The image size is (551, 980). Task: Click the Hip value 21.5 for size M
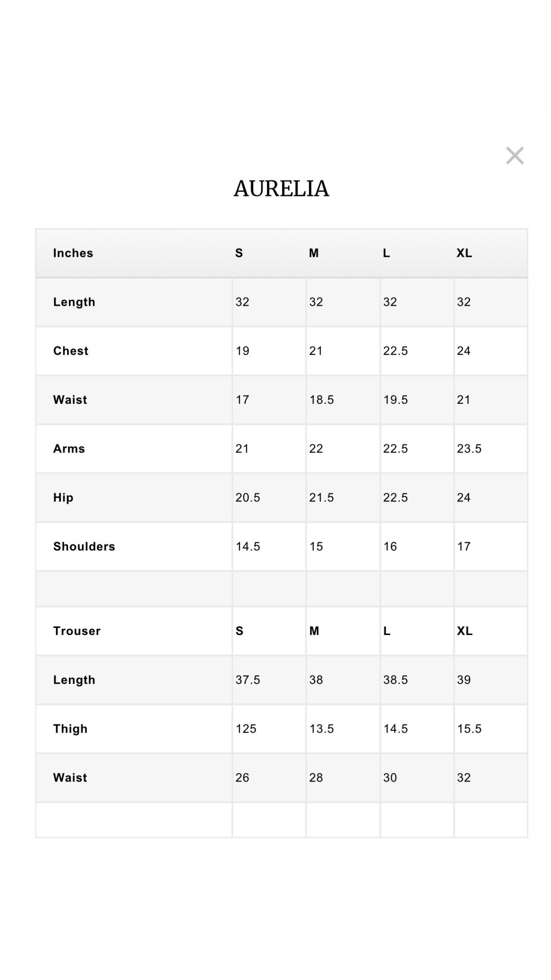[x=321, y=498]
